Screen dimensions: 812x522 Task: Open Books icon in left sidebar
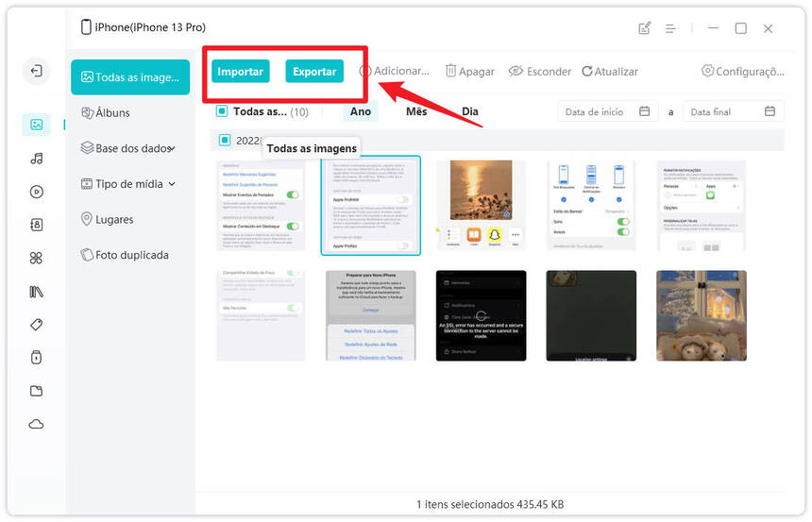pyautogui.click(x=36, y=291)
